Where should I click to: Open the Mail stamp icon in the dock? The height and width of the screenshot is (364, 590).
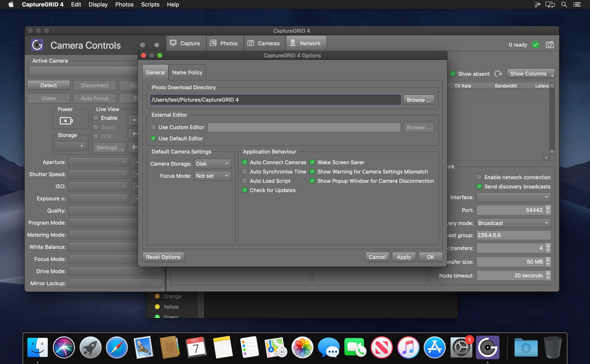coord(143,347)
